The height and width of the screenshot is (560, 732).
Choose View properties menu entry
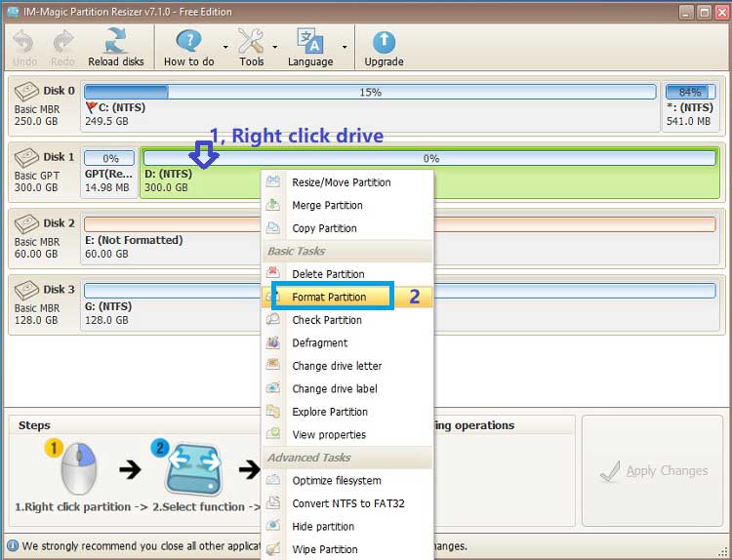point(347,434)
